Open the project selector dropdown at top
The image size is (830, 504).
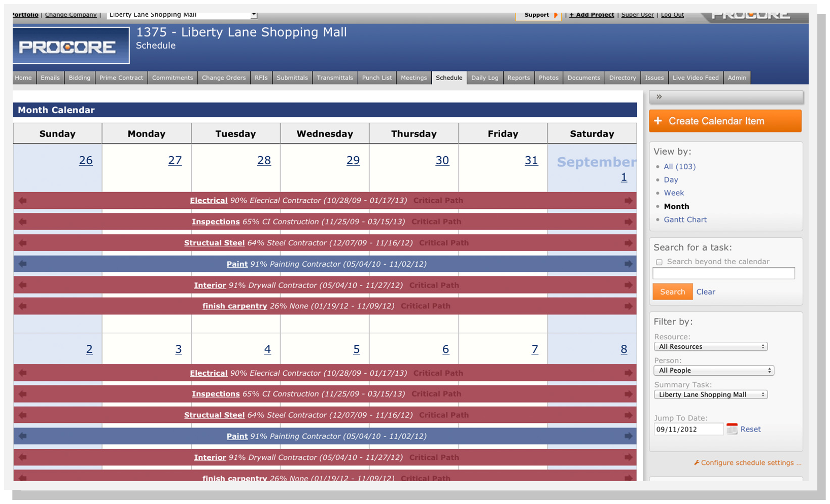pyautogui.click(x=182, y=15)
